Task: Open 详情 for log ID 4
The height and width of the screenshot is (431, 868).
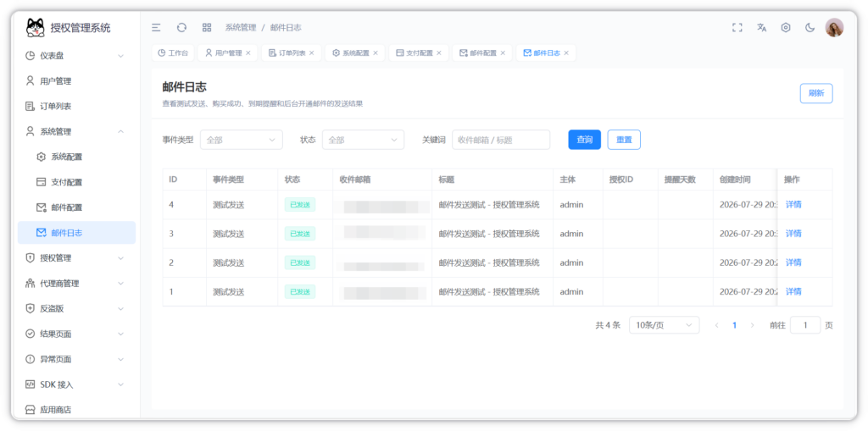Action: click(793, 205)
